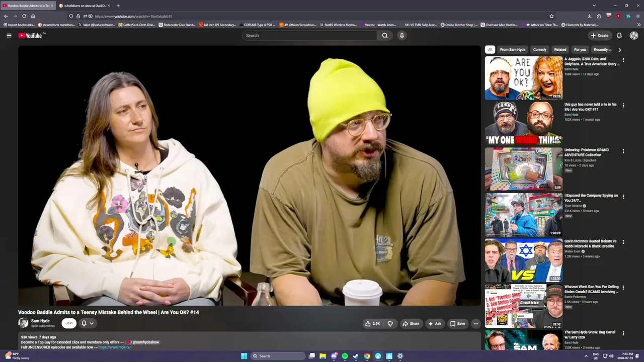Select the All filter chip
The image size is (644, 362).
point(490,50)
